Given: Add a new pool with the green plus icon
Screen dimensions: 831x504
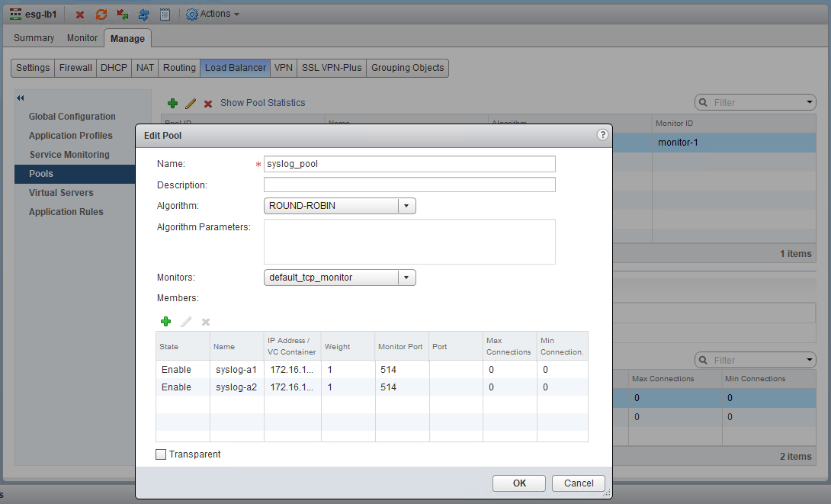Looking at the screenshot, I should (172, 102).
